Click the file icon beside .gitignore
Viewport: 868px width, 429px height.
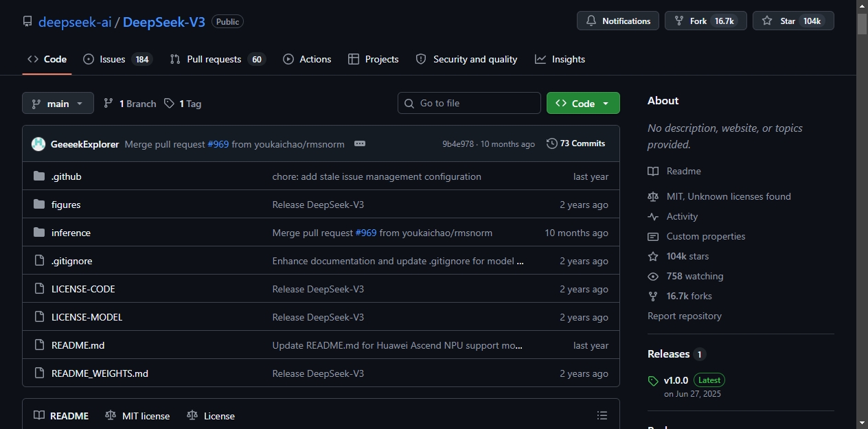[x=39, y=261]
